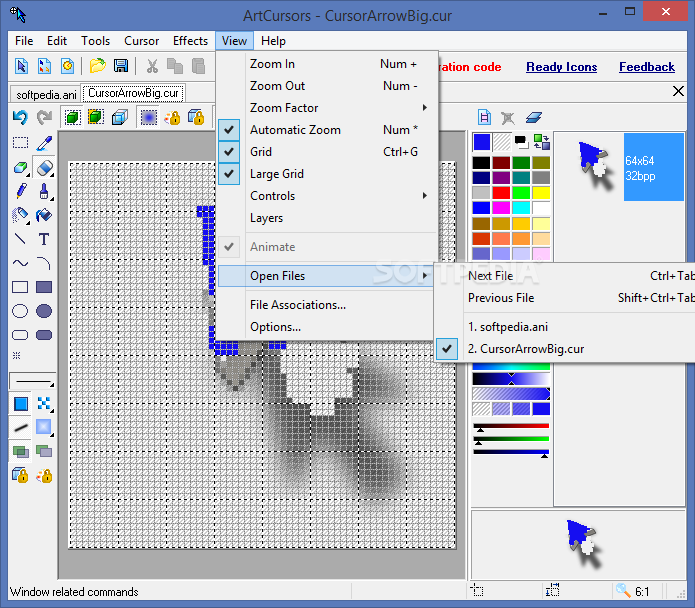Click the Cut scissors icon
This screenshot has width=695, height=608.
(x=152, y=66)
